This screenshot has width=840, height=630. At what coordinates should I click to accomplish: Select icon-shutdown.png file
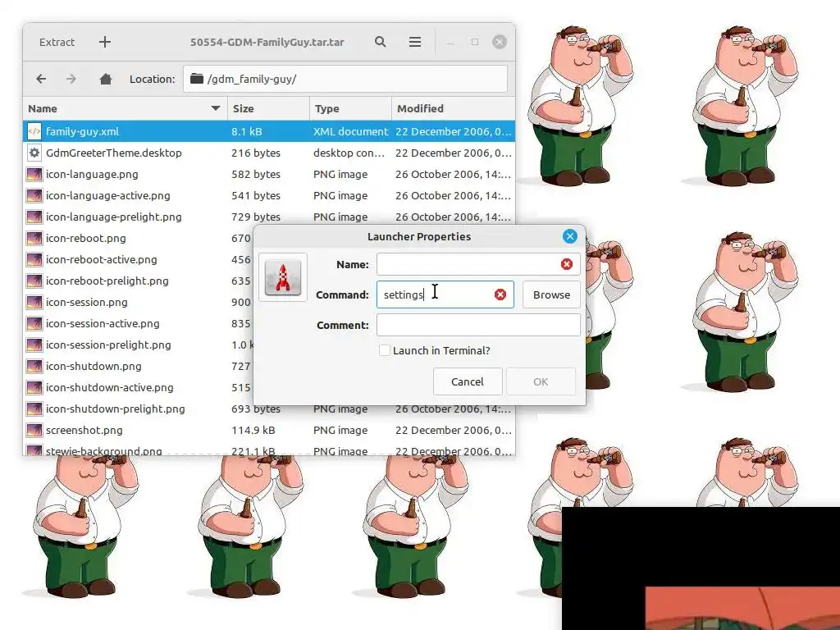tap(138, 367)
